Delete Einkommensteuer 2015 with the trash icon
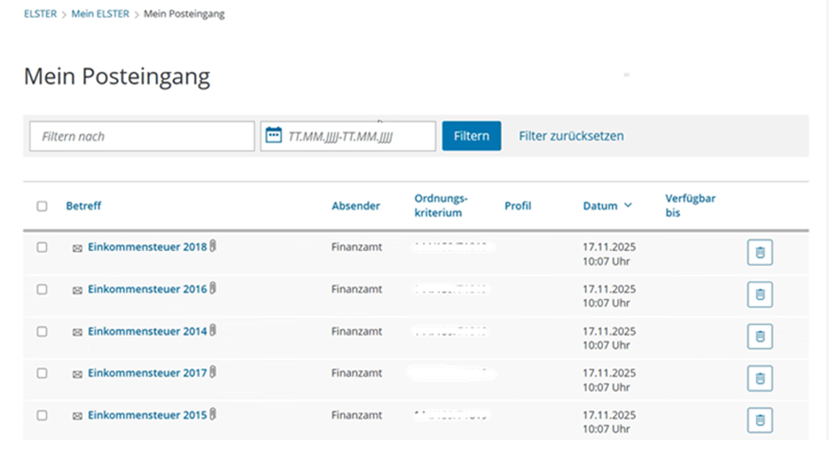The width and height of the screenshot is (833, 453). click(x=759, y=420)
